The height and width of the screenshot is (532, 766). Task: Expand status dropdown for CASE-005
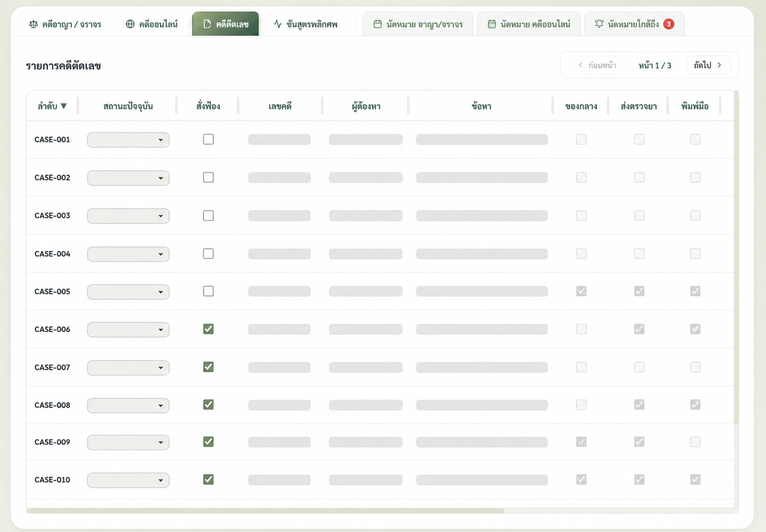click(128, 292)
